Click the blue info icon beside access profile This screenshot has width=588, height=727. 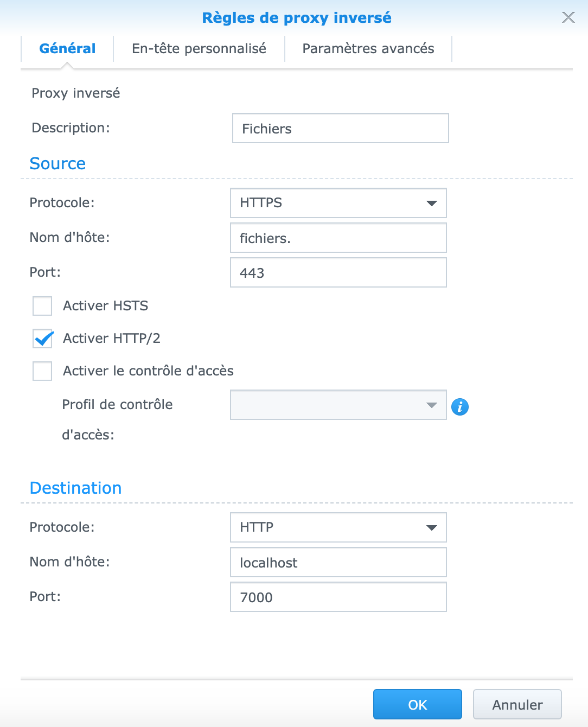coord(459,406)
